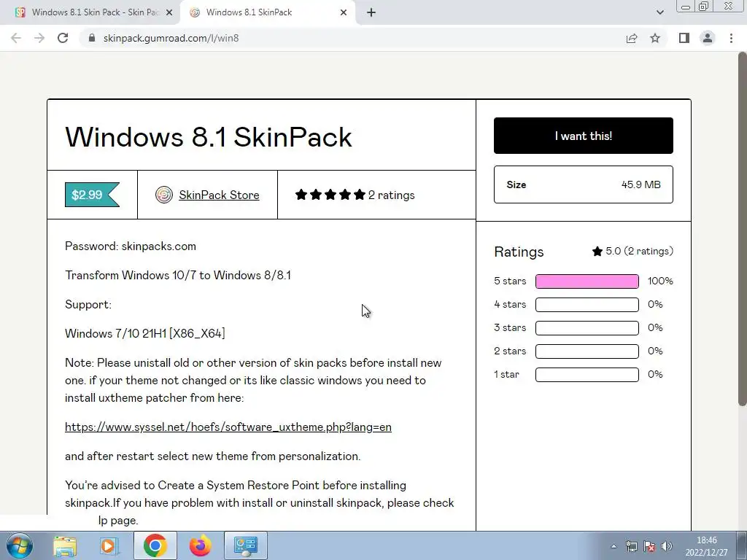747x560 pixels.
Task: Click the Size 45.9 MB box
Action: [583, 184]
